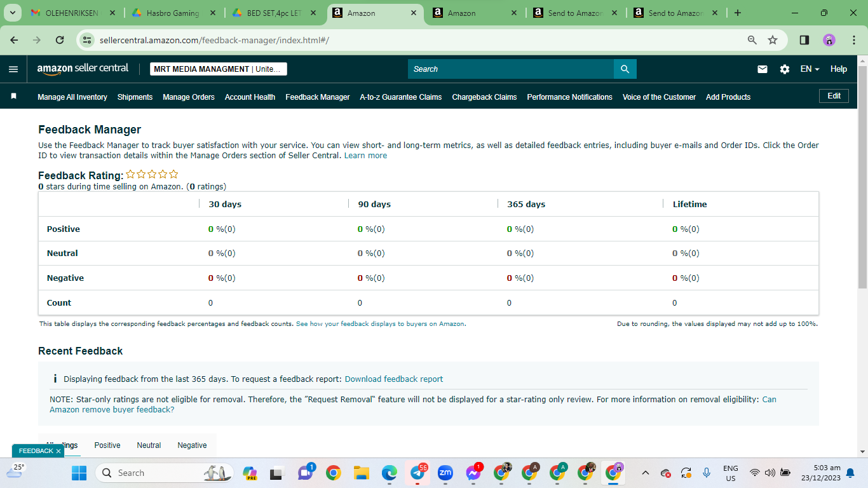The image size is (868, 488).
Task: Open Windows Start menu
Action: 79,473
